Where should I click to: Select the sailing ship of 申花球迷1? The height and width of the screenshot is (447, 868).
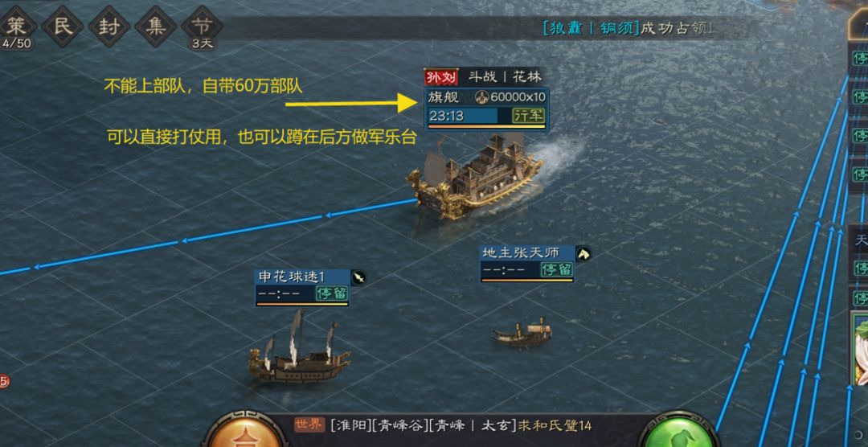[x=299, y=348]
